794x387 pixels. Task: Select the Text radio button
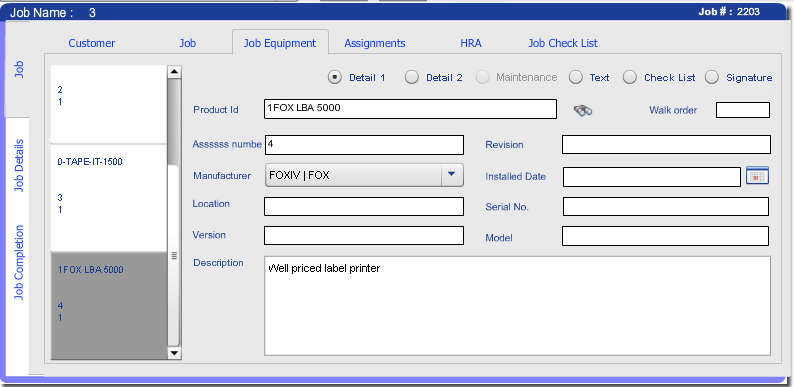point(576,78)
